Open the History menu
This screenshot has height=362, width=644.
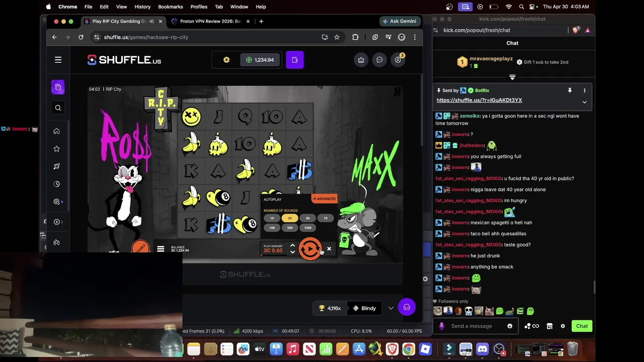tap(142, 7)
